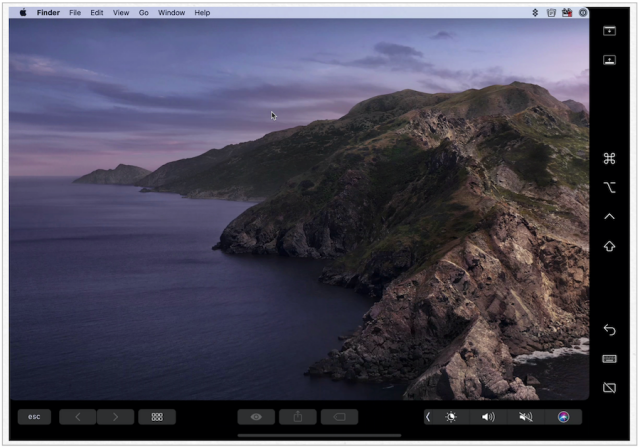
Task: Tap the esc key on Touch Bar
Action: (34, 417)
